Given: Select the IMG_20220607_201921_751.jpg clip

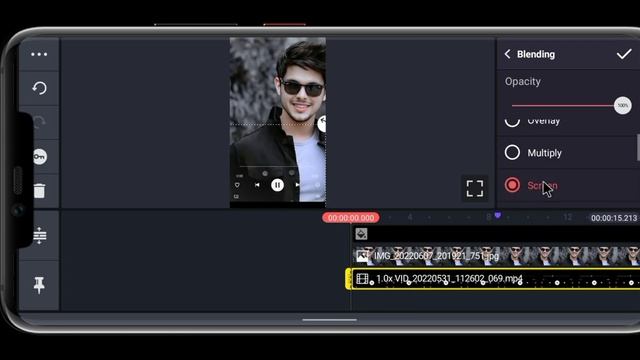Looking at the screenshot, I should [496, 256].
